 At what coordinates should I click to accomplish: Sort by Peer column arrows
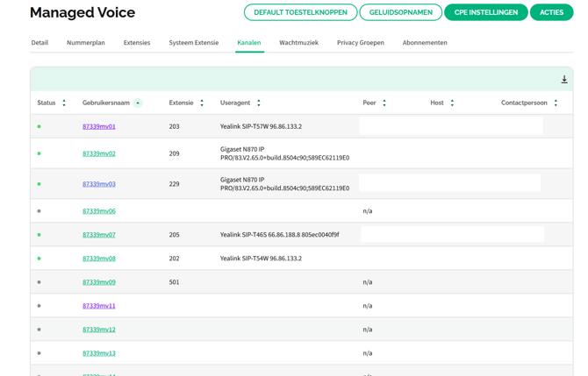pyautogui.click(x=384, y=103)
